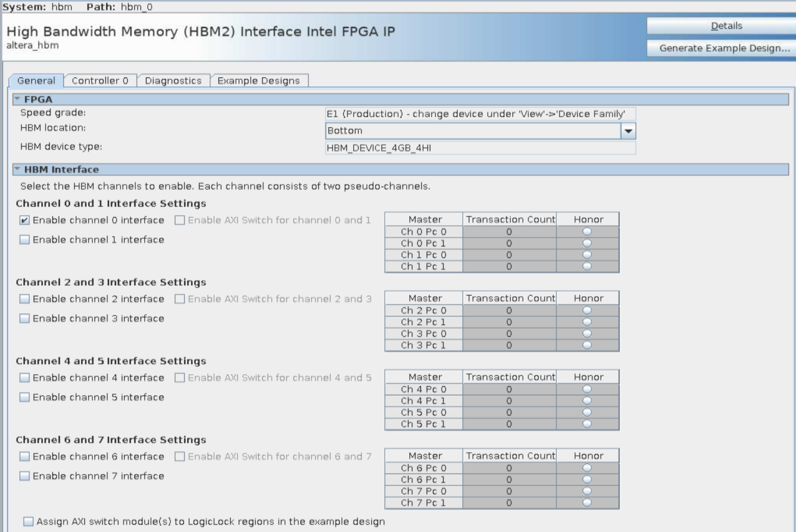Image resolution: width=796 pixels, height=532 pixels.
Task: Select Honor radio for Ch 5 Pc 1
Action: (x=588, y=423)
